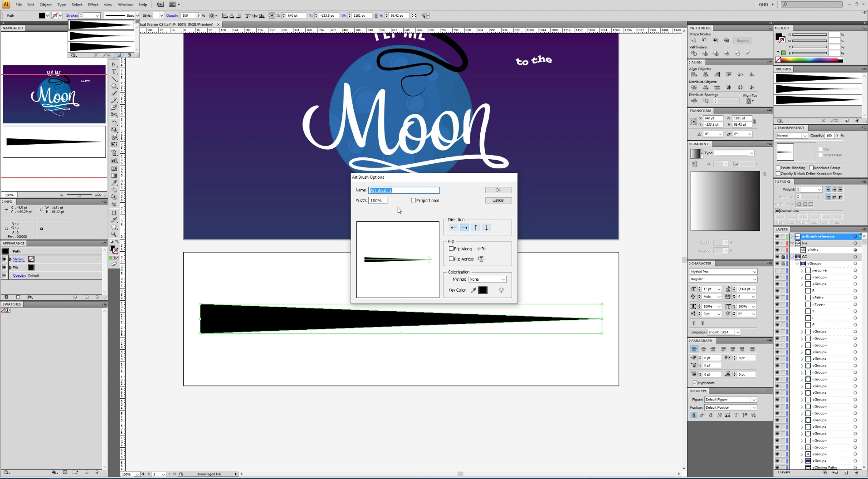The width and height of the screenshot is (868, 479).
Task: Click the colorization tips lightbulb icon
Action: (x=501, y=290)
